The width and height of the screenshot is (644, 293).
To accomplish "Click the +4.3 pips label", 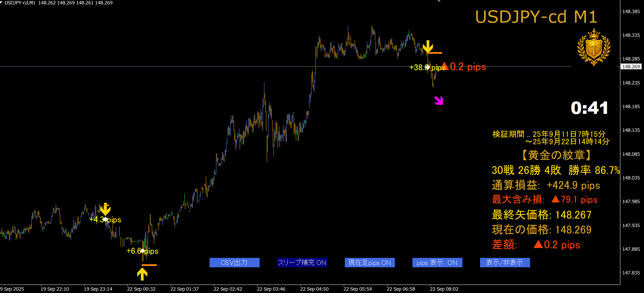I will (x=105, y=220).
